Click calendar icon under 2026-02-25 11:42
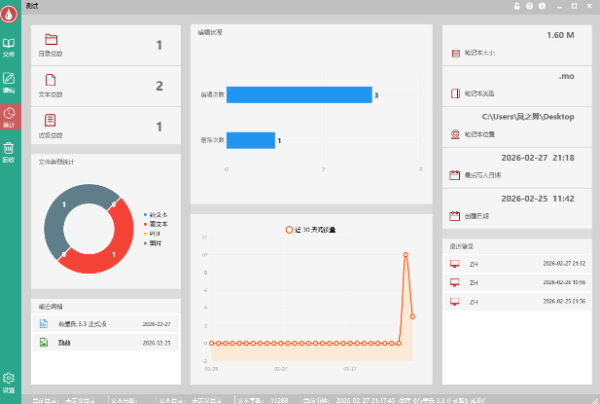 455,216
